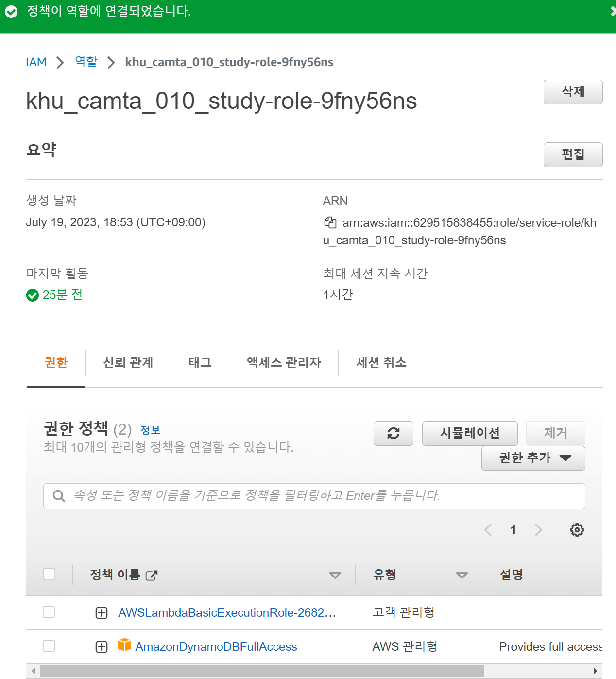This screenshot has width=616, height=679.
Task: Open the 태그 tab
Action: coord(200,363)
